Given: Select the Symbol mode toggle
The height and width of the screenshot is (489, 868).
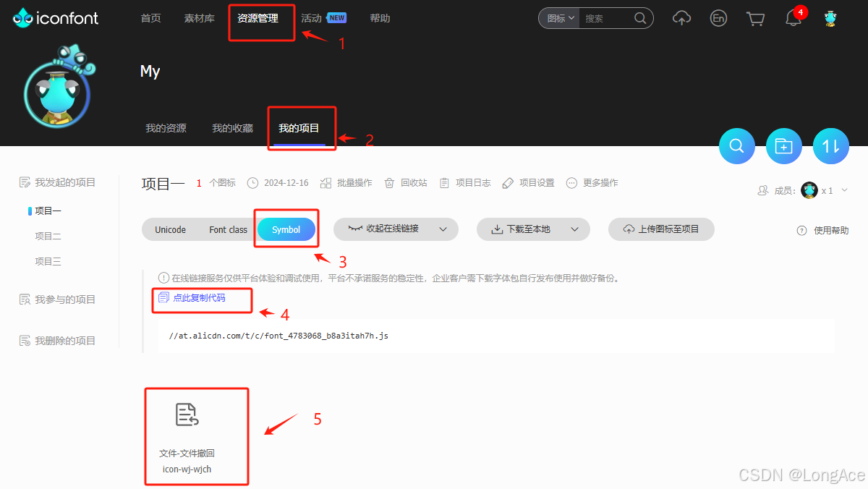Looking at the screenshot, I should (286, 229).
